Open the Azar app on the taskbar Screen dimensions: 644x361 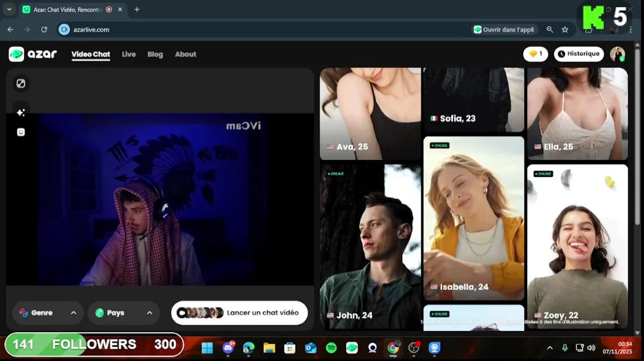pyautogui.click(x=352, y=347)
